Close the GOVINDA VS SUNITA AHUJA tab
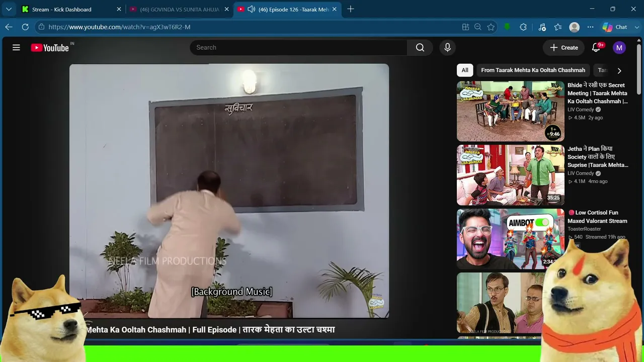 [x=227, y=9]
